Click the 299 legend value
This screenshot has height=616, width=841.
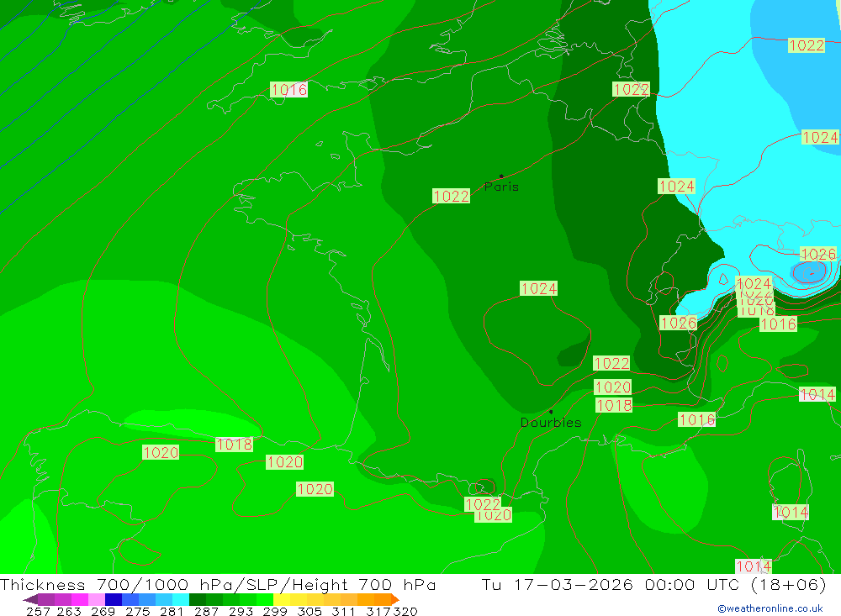275,612
